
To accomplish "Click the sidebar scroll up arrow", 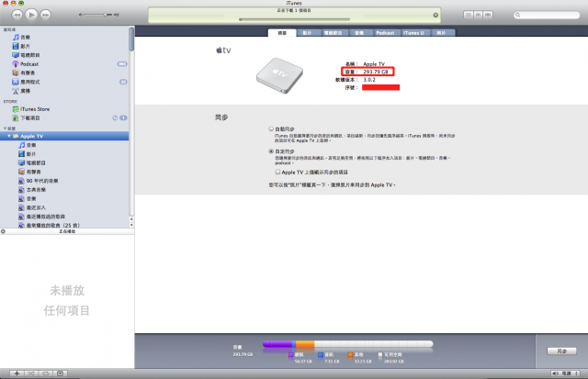I will tap(131, 218).
